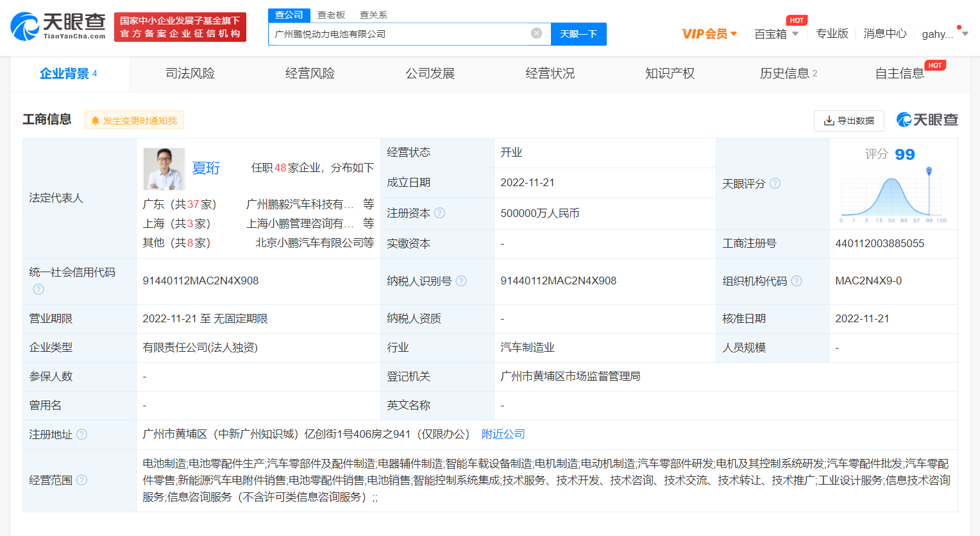Click the 成立日期 value 2022-11-21
The width and height of the screenshot is (980, 536).
(x=527, y=183)
